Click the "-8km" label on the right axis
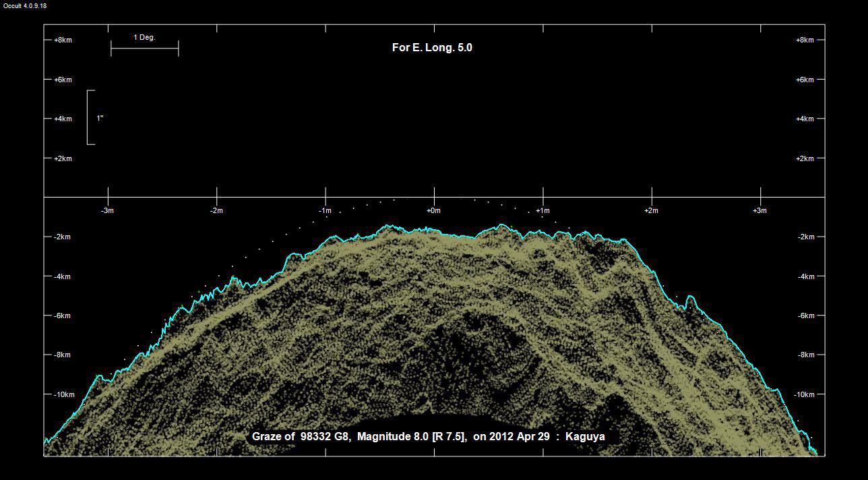Screen dimensions: 868x480 (806, 355)
